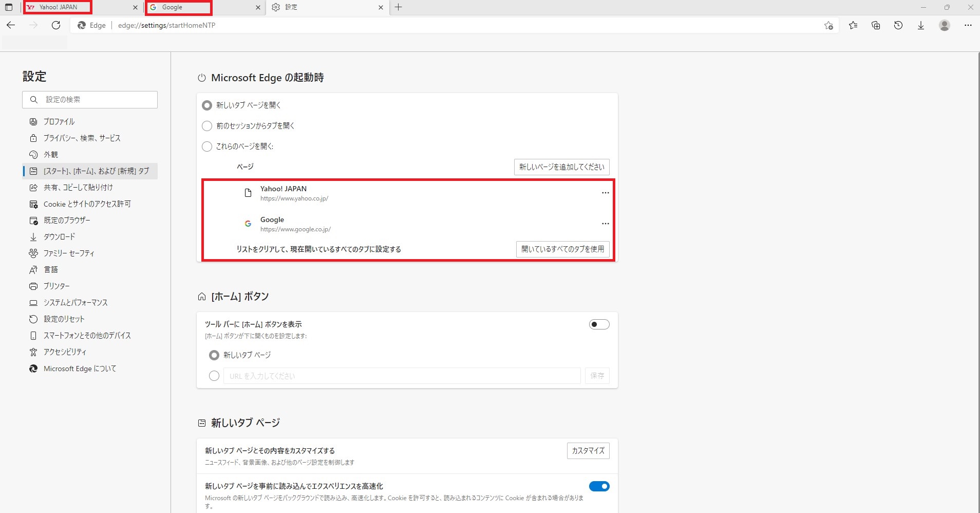Toggle 新しいタブ ページを事前に読み込んで switch
The height and width of the screenshot is (513, 980).
pos(599,486)
